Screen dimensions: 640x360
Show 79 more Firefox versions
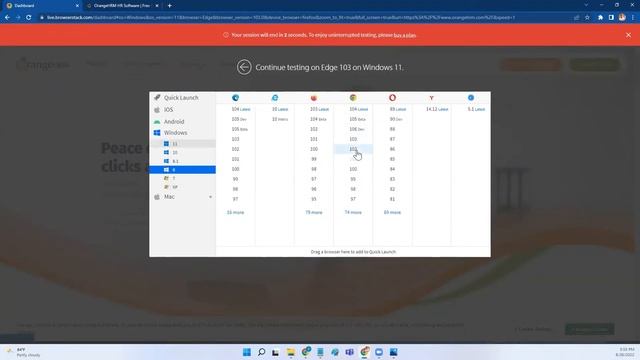click(313, 213)
